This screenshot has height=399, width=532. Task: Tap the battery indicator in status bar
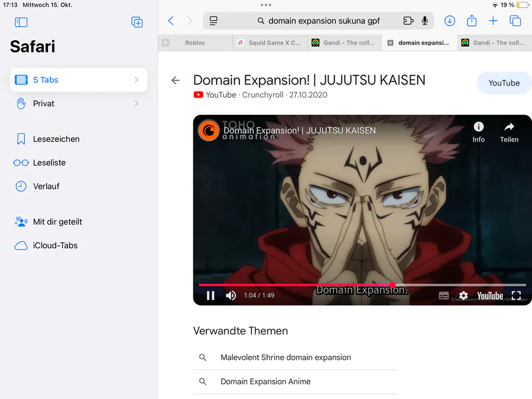tap(523, 5)
